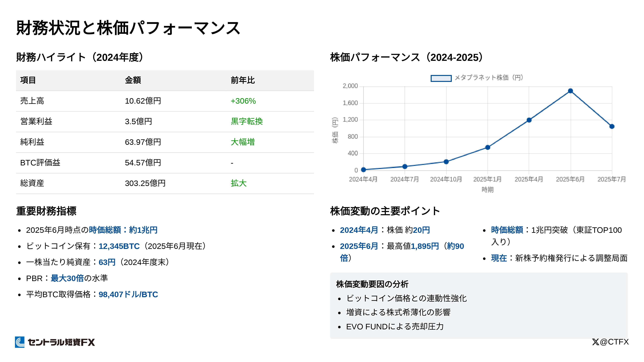Click the 前年比 table column header
The height and width of the screenshot is (362, 644).
coord(242,80)
